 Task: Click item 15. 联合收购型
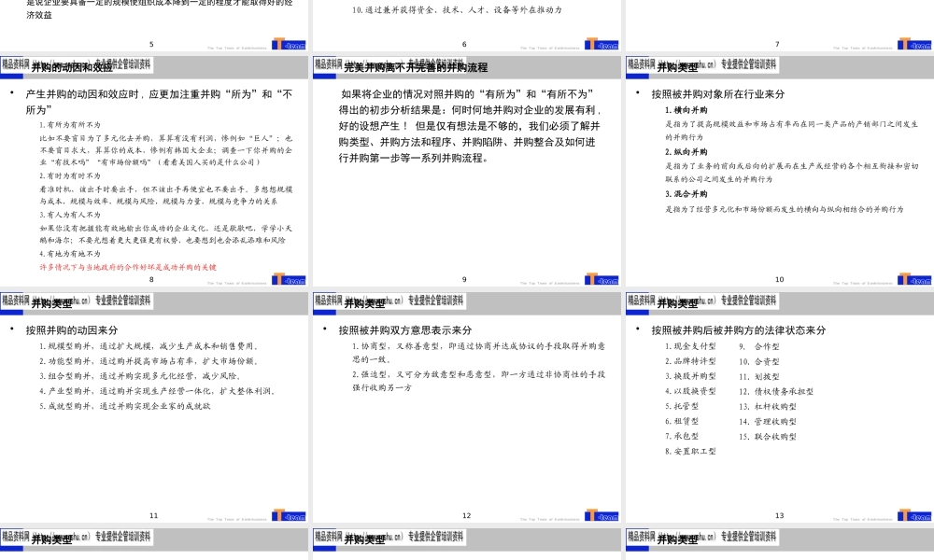pos(767,436)
